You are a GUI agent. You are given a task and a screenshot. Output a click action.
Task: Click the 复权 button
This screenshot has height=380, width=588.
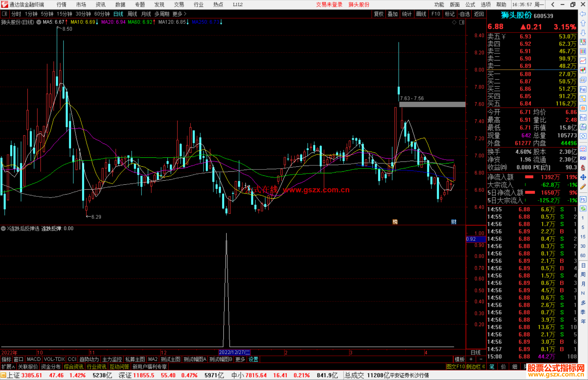[x=379, y=14]
